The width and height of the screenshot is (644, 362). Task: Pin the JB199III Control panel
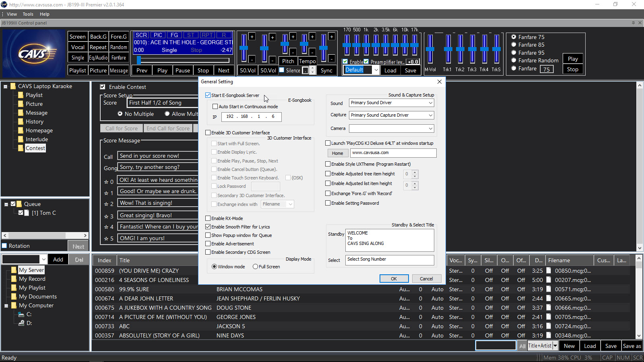pyautogui.click(x=633, y=23)
